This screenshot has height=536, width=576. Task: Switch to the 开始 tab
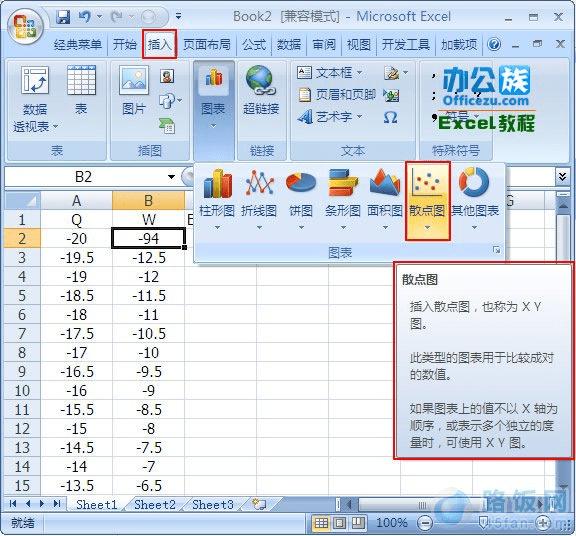coord(124,44)
